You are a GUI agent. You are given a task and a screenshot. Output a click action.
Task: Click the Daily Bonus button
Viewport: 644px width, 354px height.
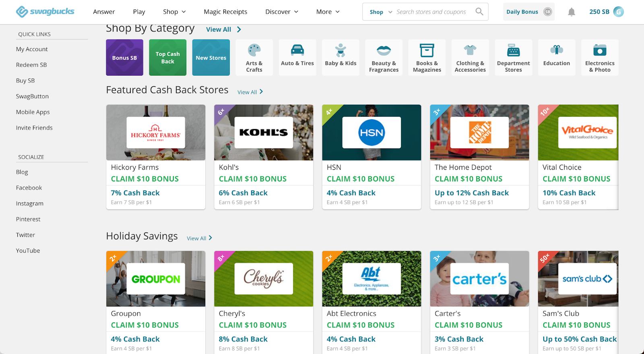[x=528, y=12]
